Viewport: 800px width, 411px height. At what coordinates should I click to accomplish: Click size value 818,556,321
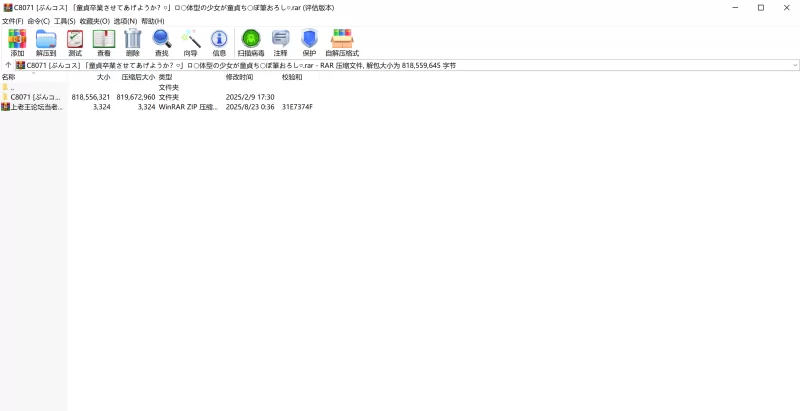point(91,97)
